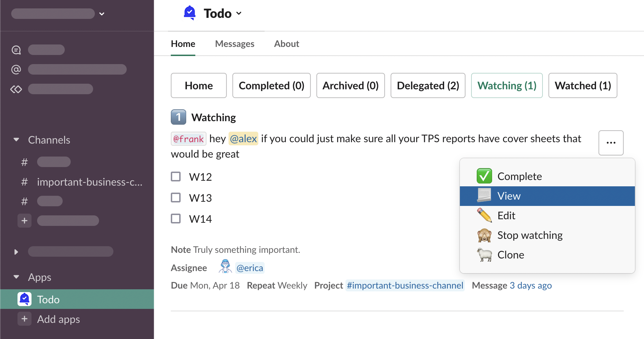644x339 pixels.
Task: Click the mentions @ icon in sidebar
Action: [x=16, y=69]
